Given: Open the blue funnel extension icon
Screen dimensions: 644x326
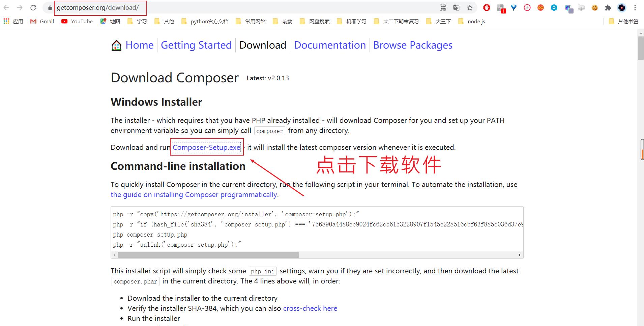Looking at the screenshot, I should click(514, 8).
